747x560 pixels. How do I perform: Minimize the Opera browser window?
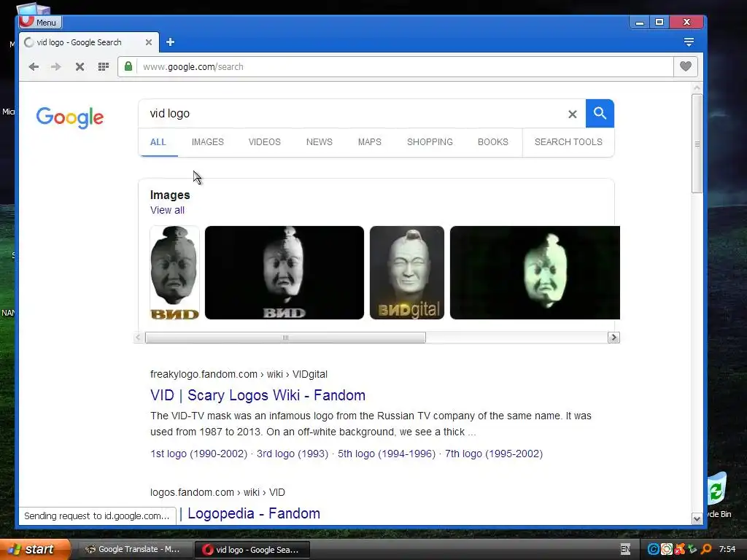coord(640,23)
